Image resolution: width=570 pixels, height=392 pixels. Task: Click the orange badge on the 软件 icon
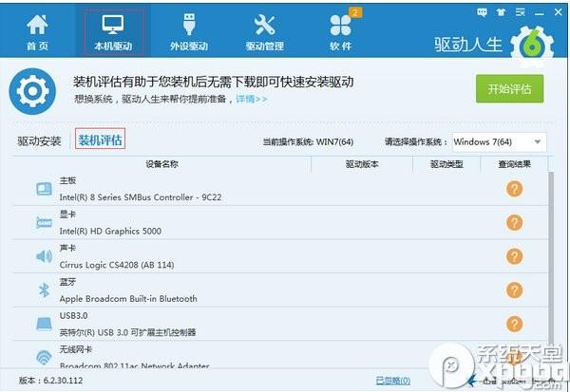point(355,12)
